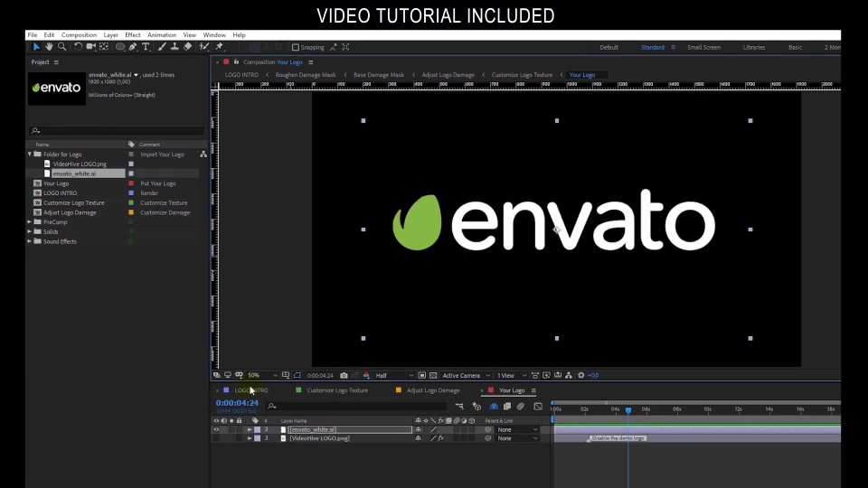Open Show Channel color management icon
The width and height of the screenshot is (868, 488).
pos(366,375)
